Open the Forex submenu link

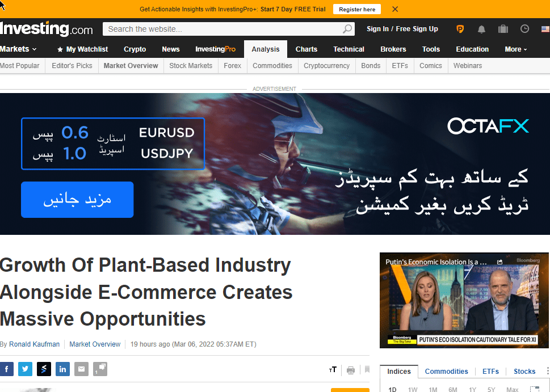click(233, 66)
